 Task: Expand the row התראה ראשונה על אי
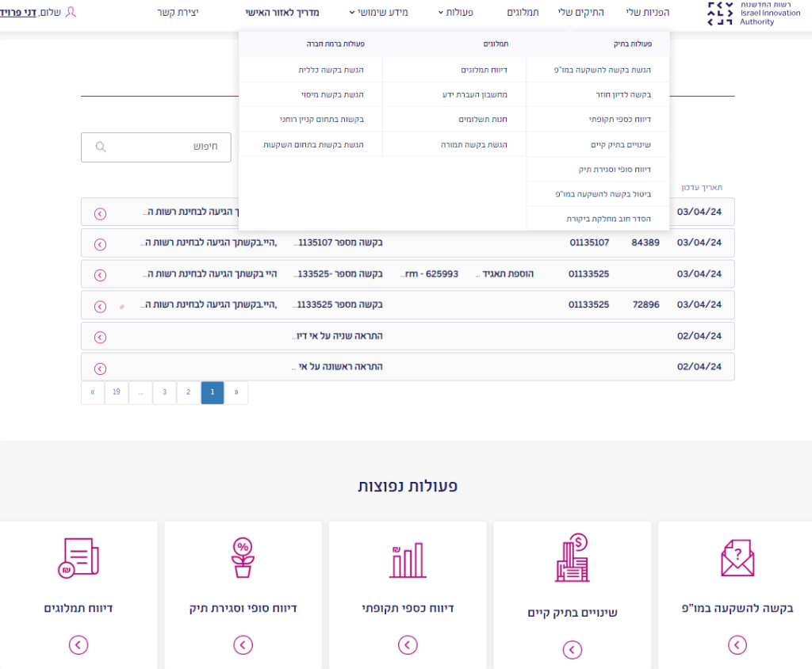pos(100,368)
